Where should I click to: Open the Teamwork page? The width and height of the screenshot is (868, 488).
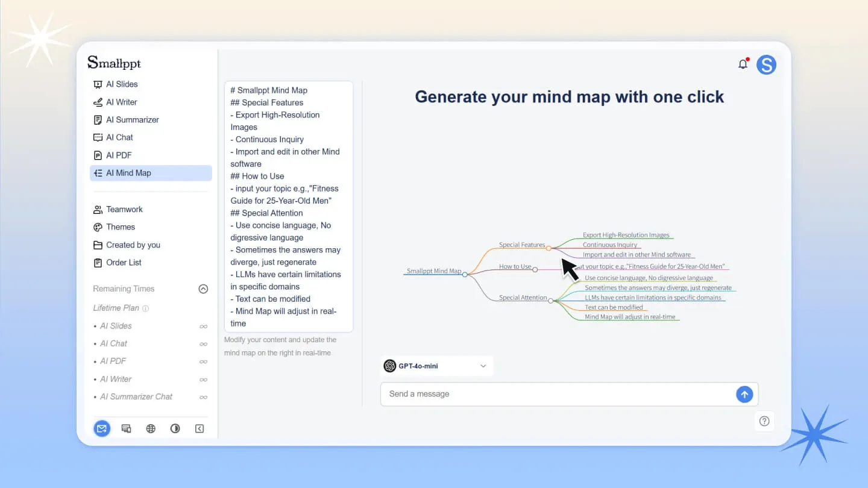click(x=124, y=209)
